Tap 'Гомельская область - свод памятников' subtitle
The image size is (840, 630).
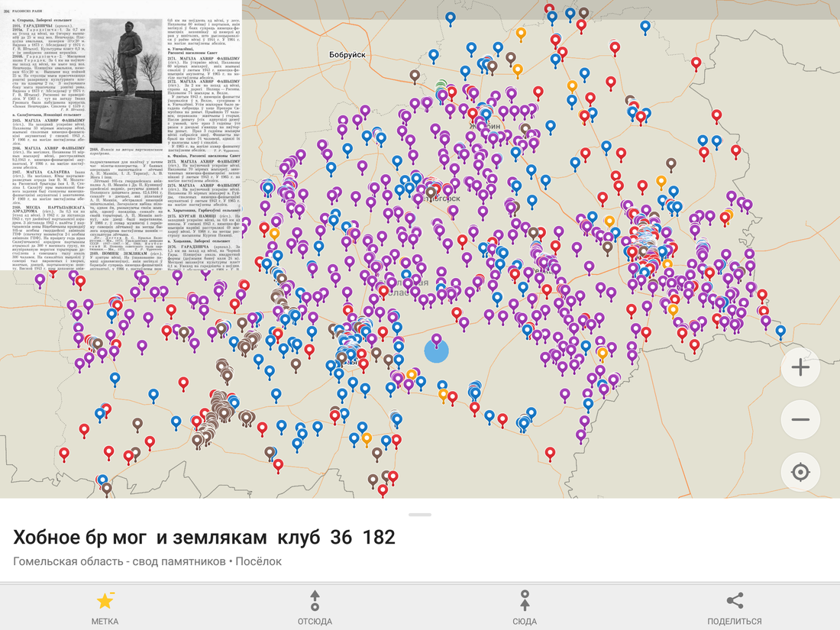tap(119, 561)
